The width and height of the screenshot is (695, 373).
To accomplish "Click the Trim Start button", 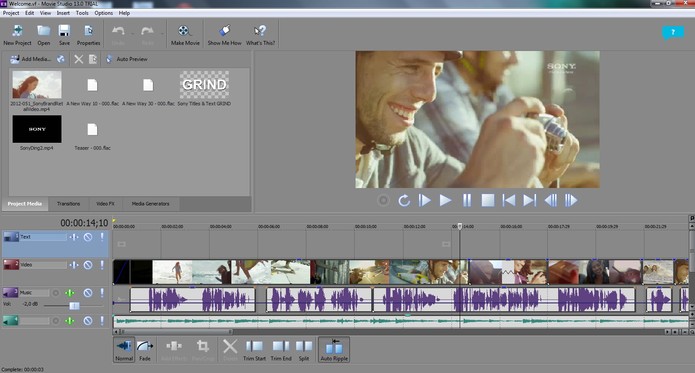I will 254,350.
